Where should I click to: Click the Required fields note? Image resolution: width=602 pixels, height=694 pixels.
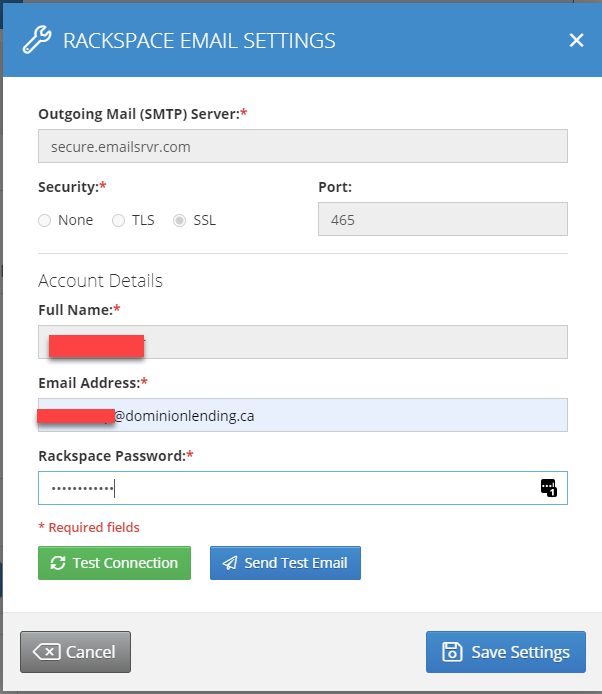coord(89,527)
